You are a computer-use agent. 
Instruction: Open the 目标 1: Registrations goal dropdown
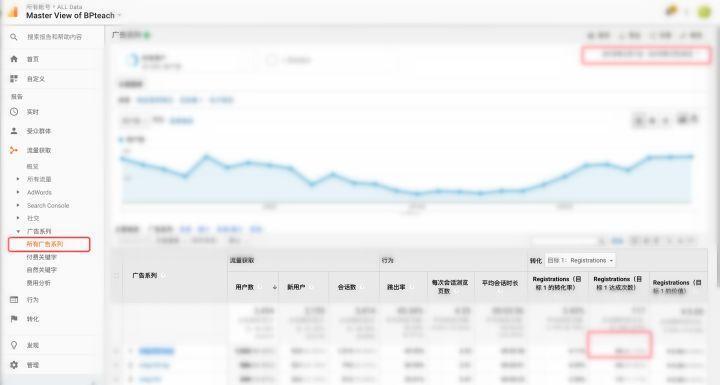coord(580,260)
